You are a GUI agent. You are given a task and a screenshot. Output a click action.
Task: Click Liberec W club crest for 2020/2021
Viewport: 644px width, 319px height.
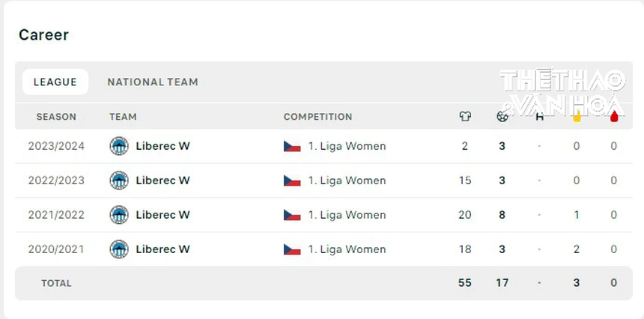[x=119, y=249]
